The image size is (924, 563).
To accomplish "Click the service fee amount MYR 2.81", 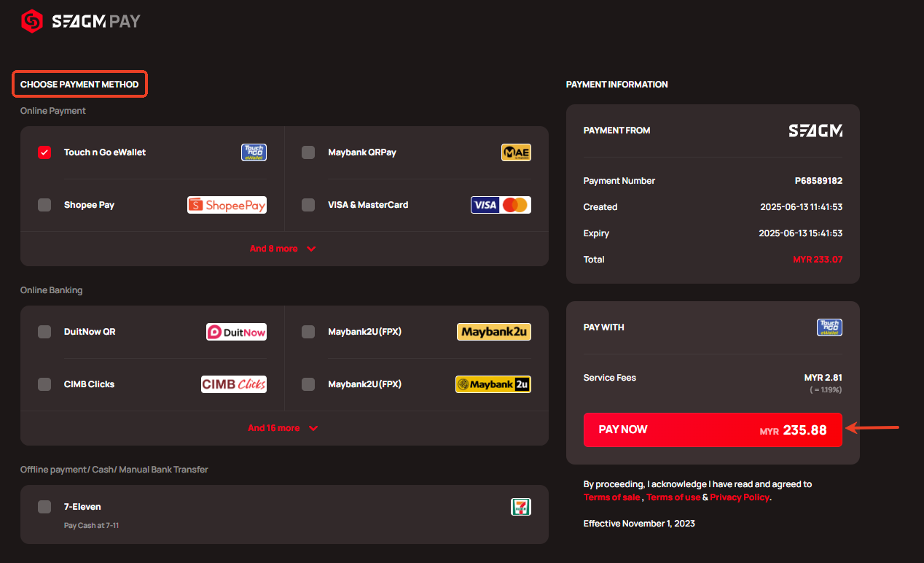I will click(x=823, y=378).
